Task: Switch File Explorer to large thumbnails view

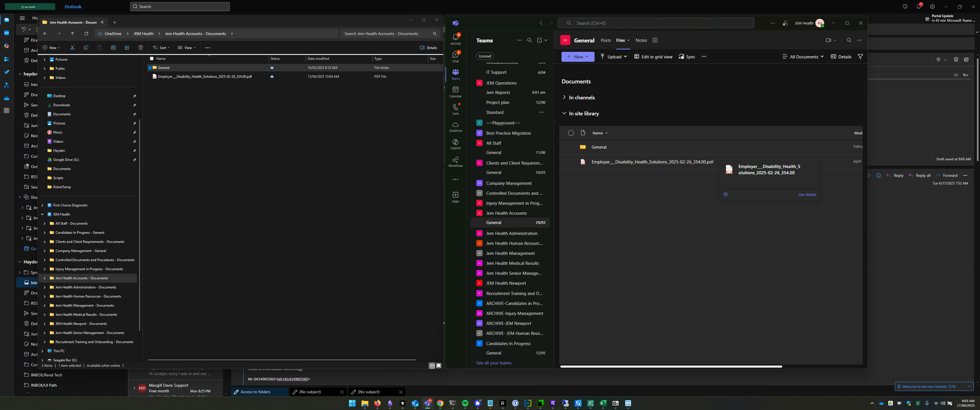Action: pos(439,366)
